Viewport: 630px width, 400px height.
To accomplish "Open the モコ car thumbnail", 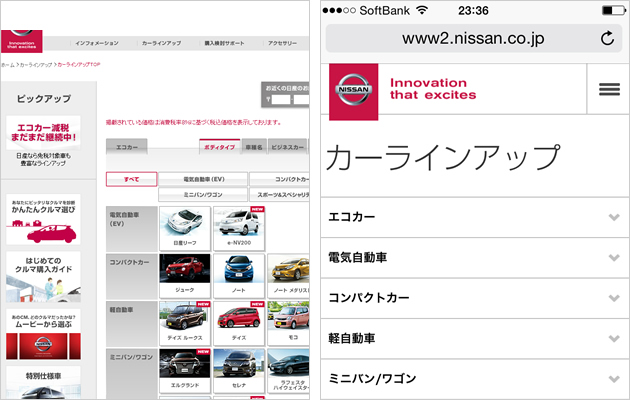I will (288, 323).
